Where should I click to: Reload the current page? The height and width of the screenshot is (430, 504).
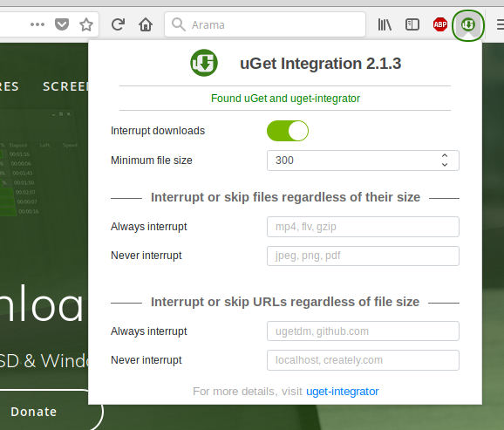pyautogui.click(x=118, y=24)
